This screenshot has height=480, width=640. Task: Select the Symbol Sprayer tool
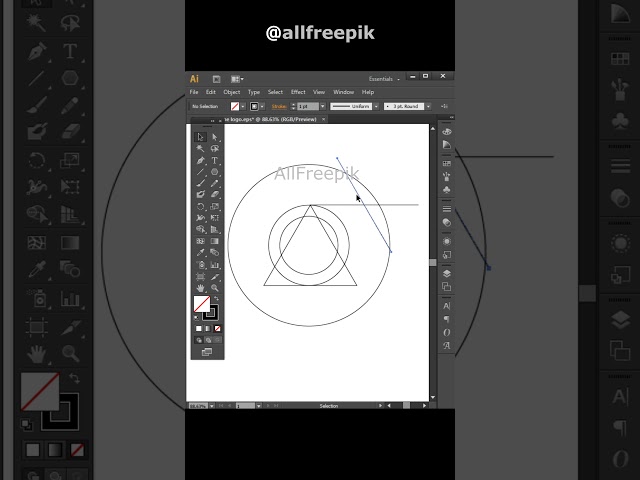(200, 265)
